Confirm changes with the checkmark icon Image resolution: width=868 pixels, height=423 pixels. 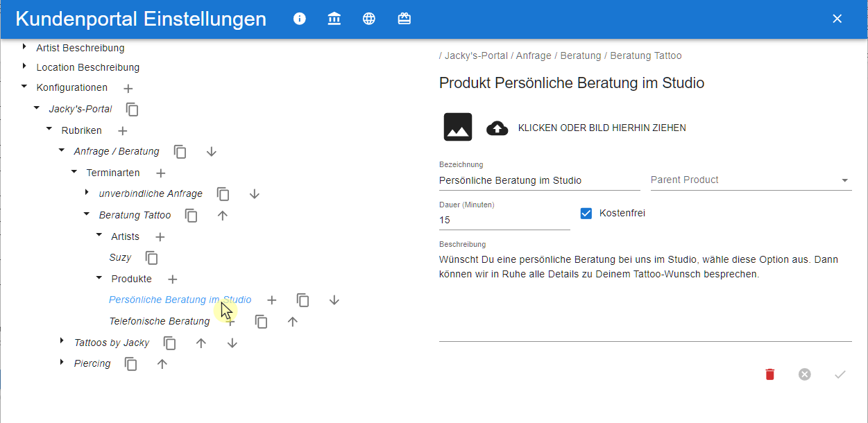(x=840, y=374)
